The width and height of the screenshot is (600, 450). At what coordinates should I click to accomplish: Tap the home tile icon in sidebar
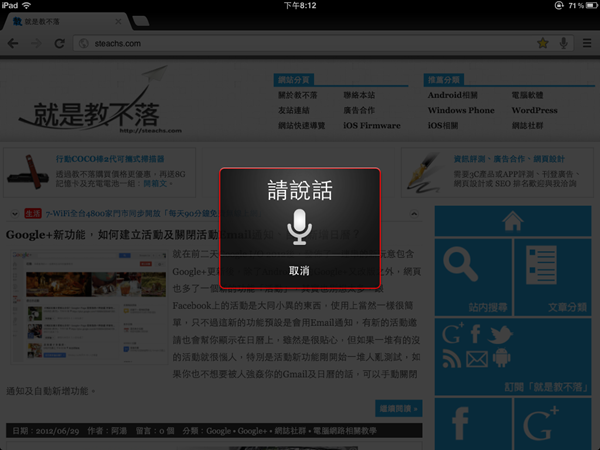tap(513, 221)
